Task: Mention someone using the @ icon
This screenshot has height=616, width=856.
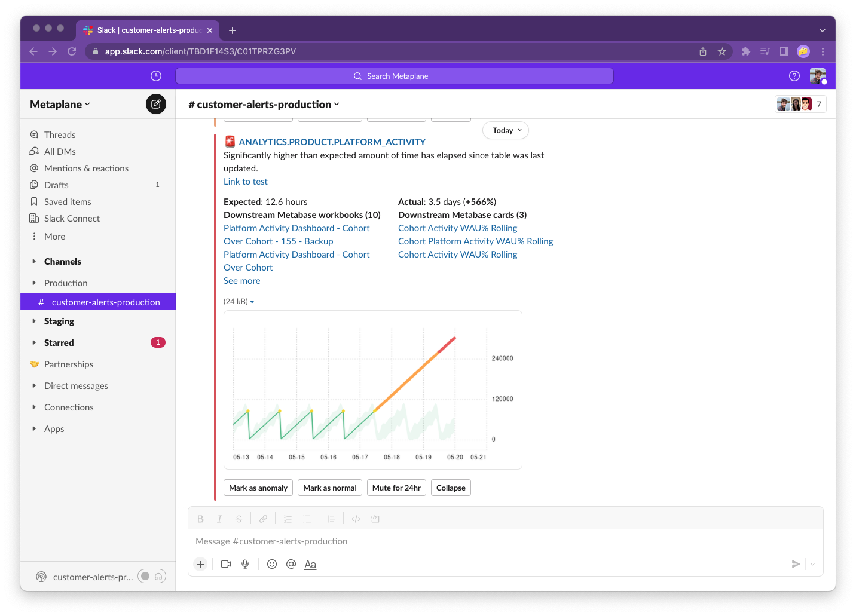Action: [x=291, y=564]
